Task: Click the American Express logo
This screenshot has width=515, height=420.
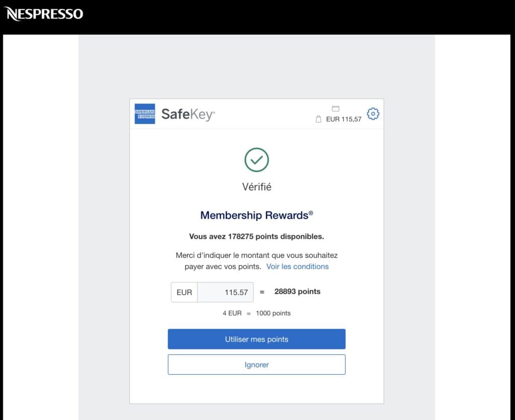Action: click(x=144, y=114)
